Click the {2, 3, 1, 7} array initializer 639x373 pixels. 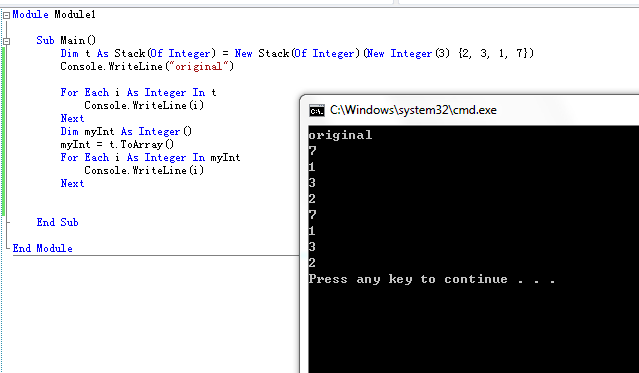tap(493, 53)
